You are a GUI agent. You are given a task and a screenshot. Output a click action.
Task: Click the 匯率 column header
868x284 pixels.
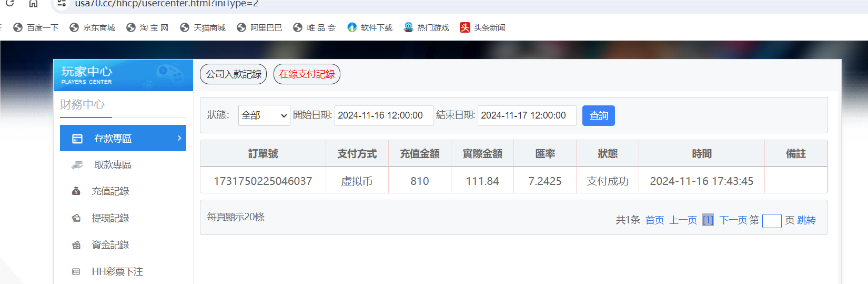545,154
